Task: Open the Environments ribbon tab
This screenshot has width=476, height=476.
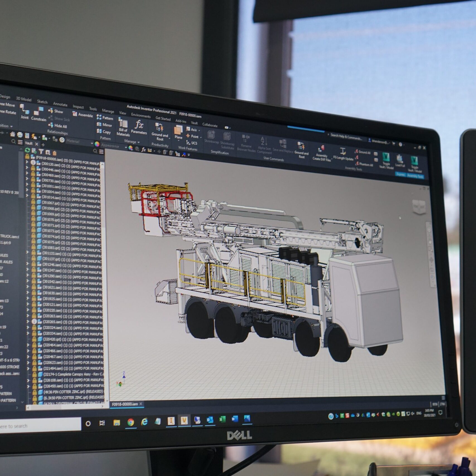Action: [x=141, y=115]
